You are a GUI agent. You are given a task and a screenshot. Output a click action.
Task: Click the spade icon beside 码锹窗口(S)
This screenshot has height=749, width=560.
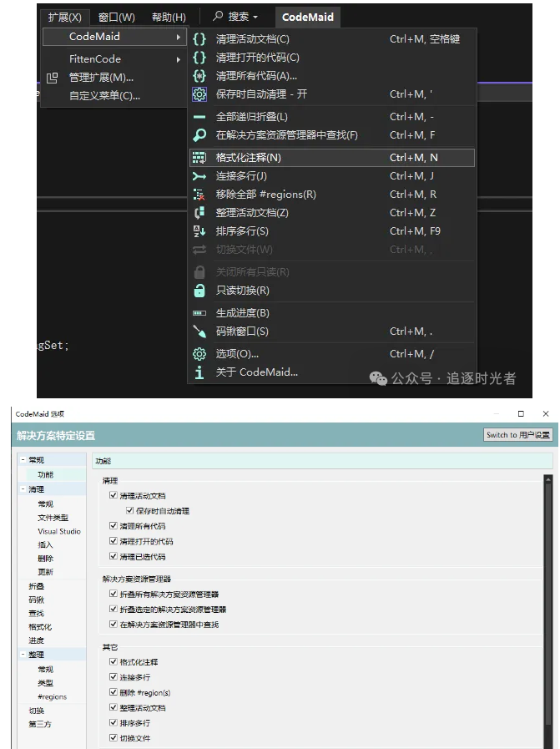(199, 331)
